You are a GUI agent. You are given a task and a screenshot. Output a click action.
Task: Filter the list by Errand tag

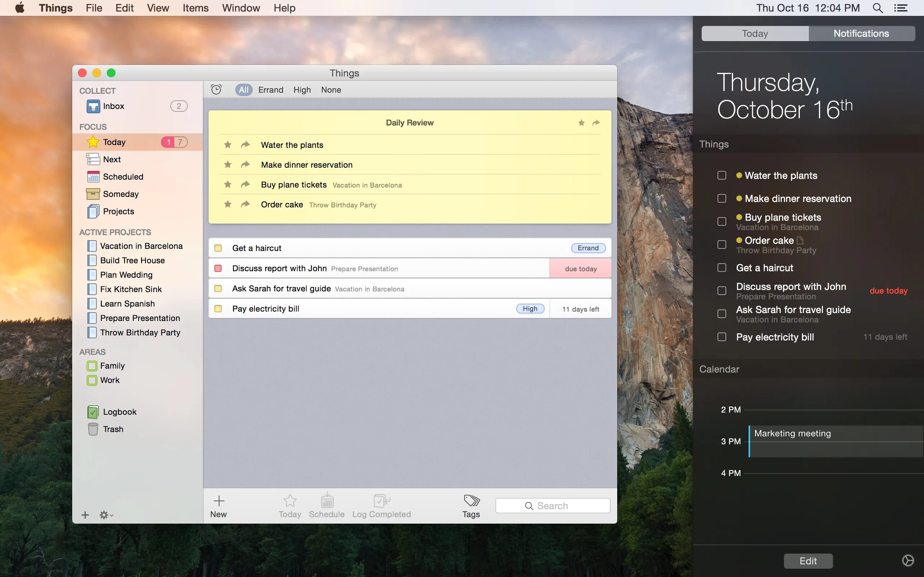click(271, 90)
